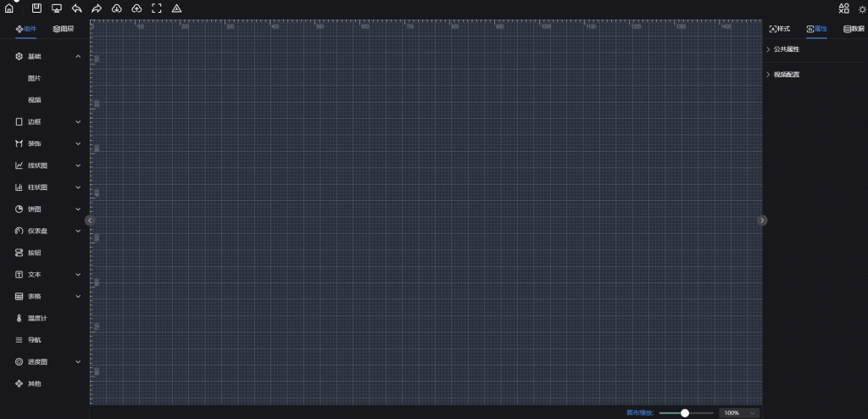Expand the 视频配置 section
The height and width of the screenshot is (419, 868).
click(786, 75)
